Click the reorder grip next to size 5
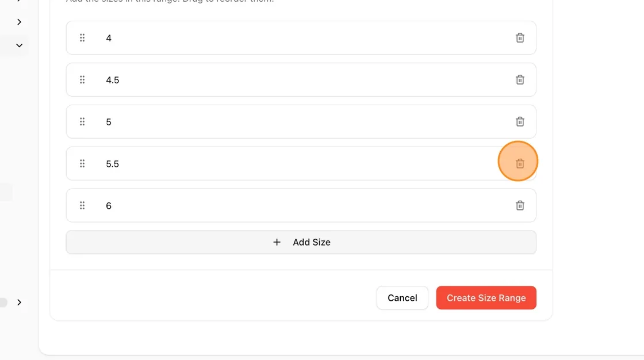644x360 pixels. (82, 122)
